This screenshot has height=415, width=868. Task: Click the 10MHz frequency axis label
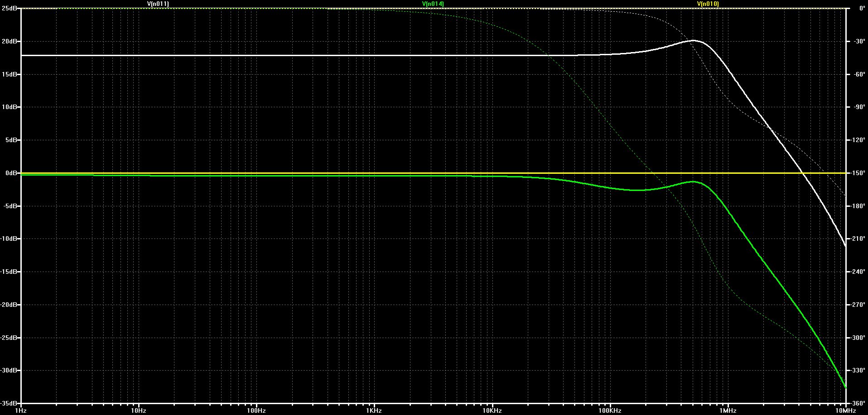click(846, 410)
